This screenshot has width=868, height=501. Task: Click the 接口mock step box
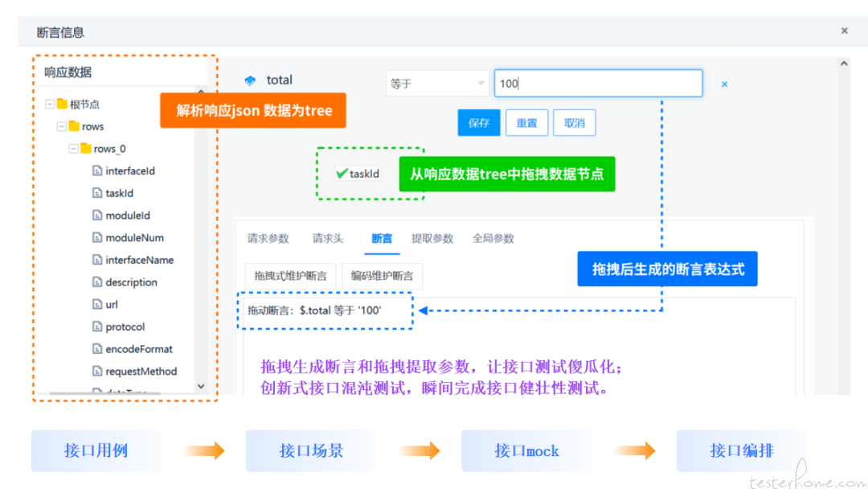[526, 450]
